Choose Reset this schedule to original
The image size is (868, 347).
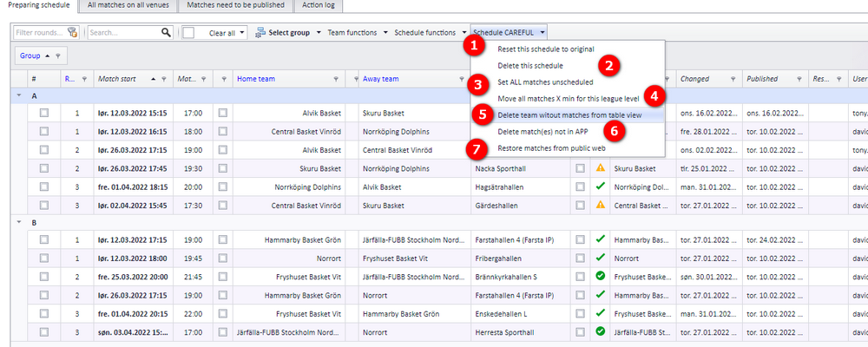point(568,49)
